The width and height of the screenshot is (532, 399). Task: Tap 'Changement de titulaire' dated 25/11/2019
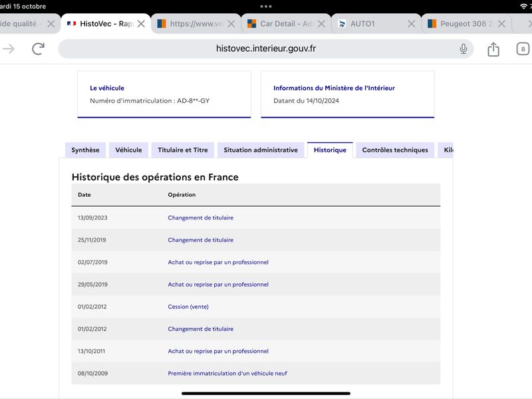pyautogui.click(x=201, y=240)
